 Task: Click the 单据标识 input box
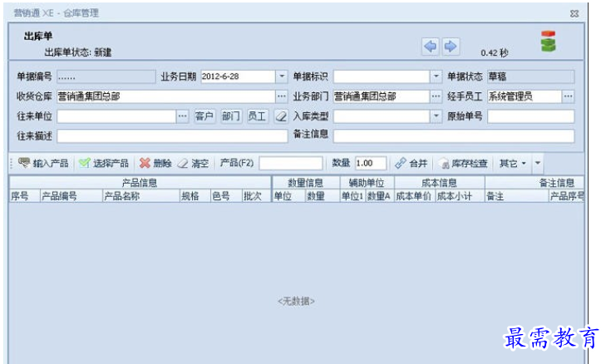coord(382,76)
